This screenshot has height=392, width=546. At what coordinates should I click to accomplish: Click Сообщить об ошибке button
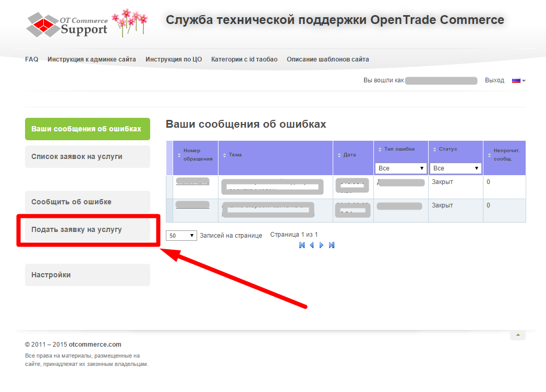tap(88, 202)
